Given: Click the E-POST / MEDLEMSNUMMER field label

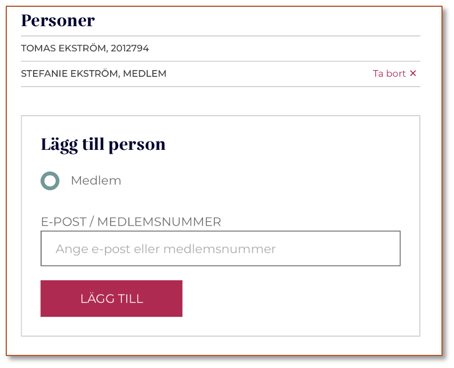Looking at the screenshot, I should pyautogui.click(x=131, y=222).
